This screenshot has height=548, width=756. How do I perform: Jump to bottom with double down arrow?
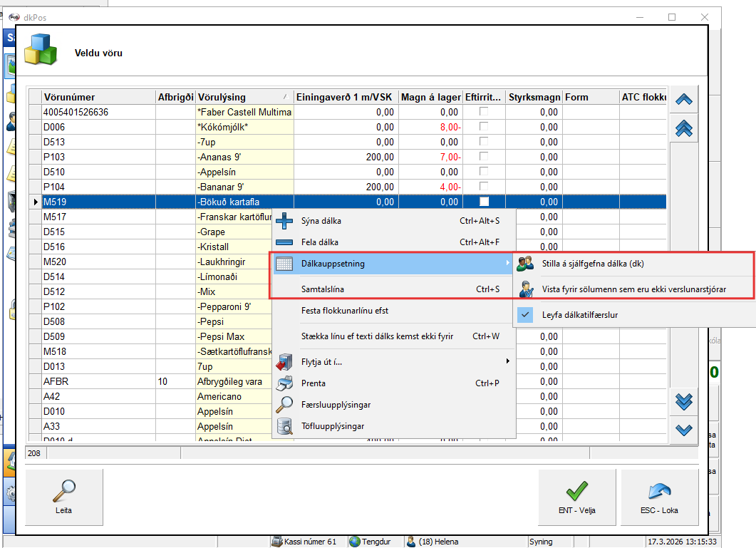tap(683, 401)
